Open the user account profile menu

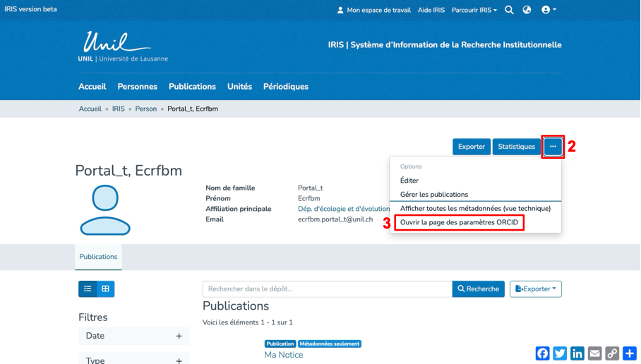pos(549,10)
